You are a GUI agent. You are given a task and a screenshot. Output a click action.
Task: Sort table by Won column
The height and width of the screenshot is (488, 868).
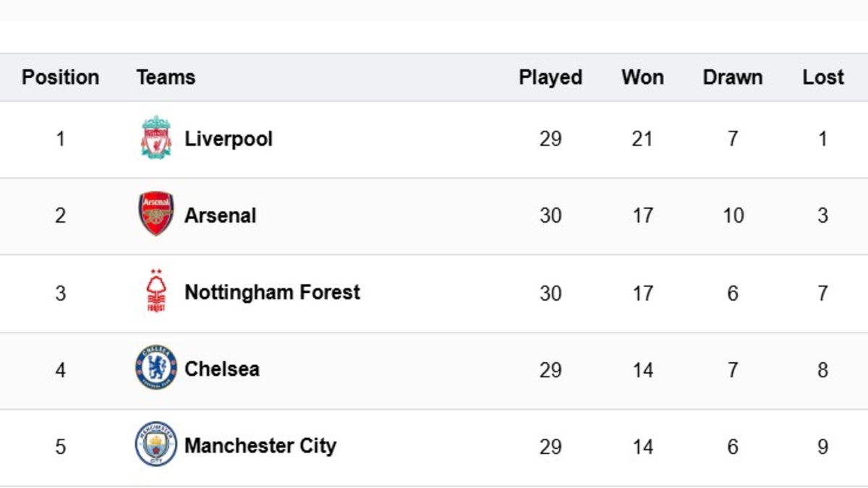[x=642, y=77]
